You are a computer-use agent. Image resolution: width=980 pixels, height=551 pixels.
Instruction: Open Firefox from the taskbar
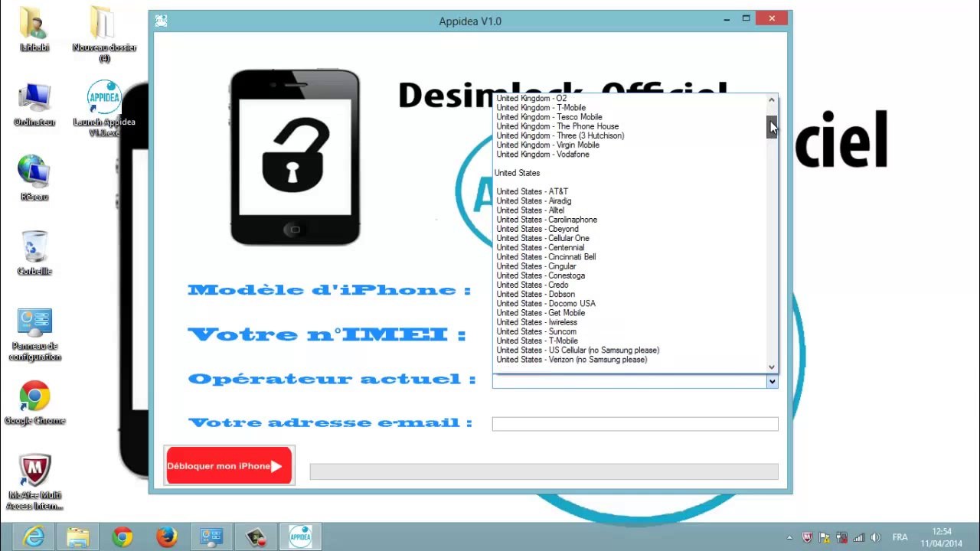167,537
